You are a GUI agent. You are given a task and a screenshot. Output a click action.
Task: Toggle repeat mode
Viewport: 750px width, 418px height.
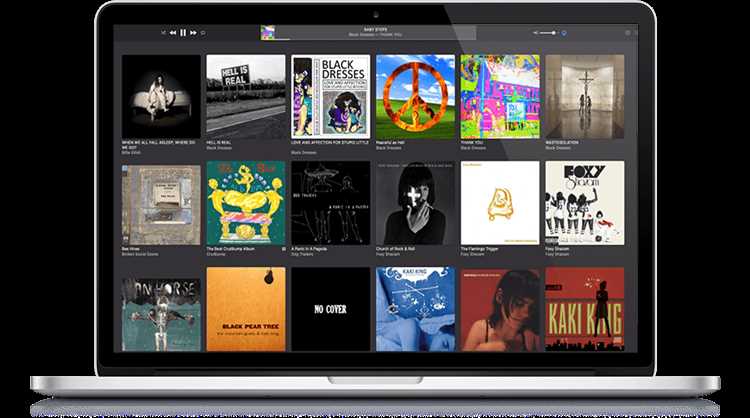[203, 33]
